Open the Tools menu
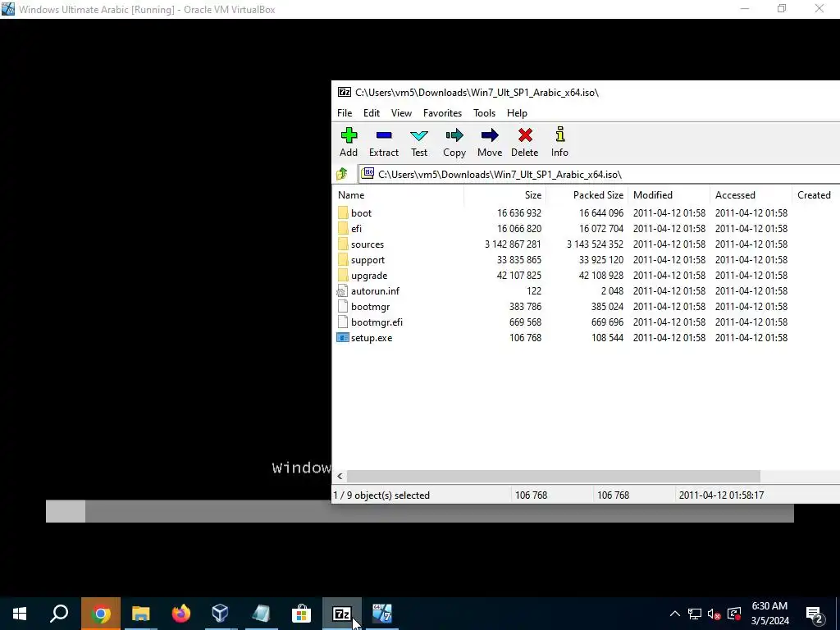 pyautogui.click(x=484, y=113)
